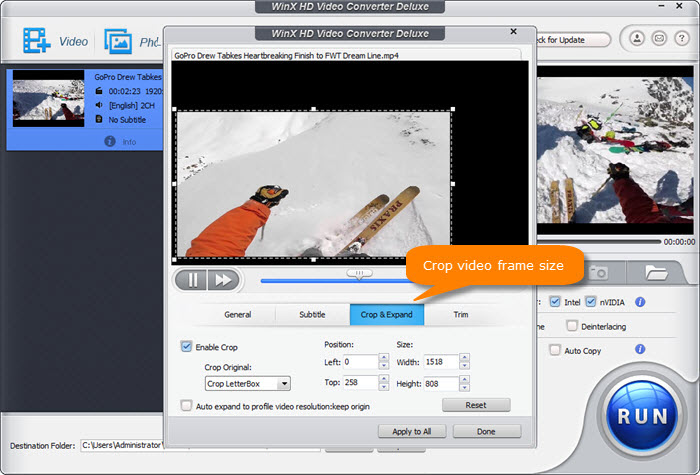Click the Top position stepper arrows
The image size is (700, 475).
pos(384,383)
